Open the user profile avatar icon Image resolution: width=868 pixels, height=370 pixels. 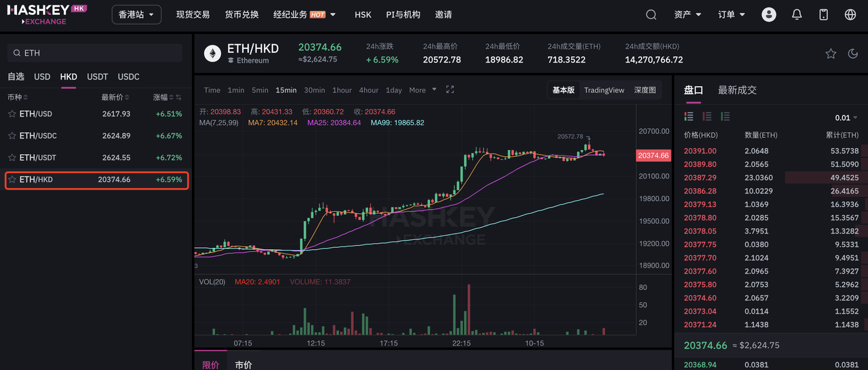[768, 14]
